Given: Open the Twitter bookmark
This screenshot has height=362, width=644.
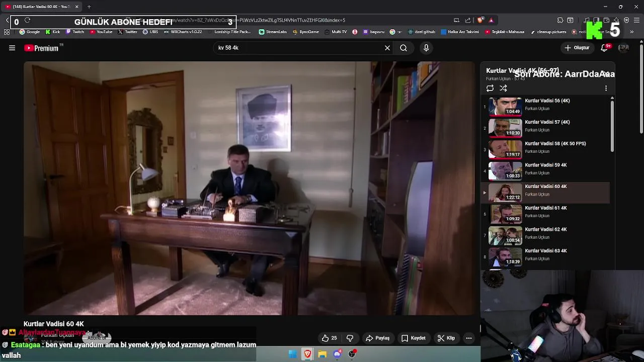Looking at the screenshot, I should pyautogui.click(x=128, y=32).
